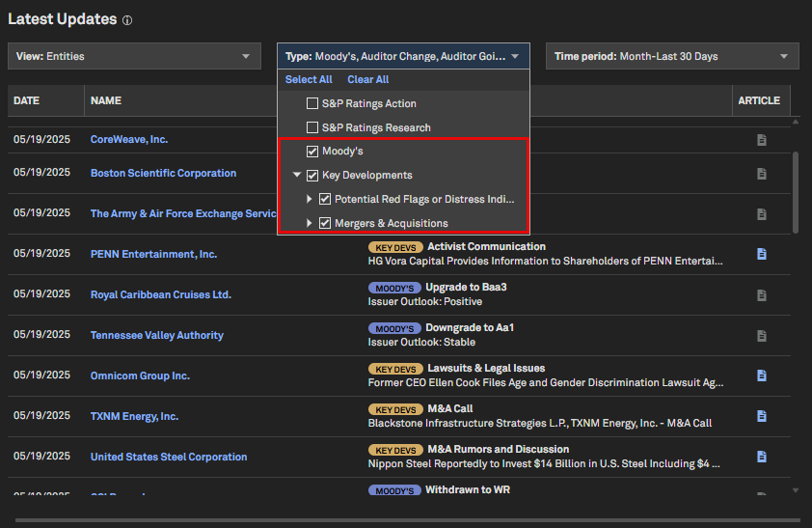Image resolution: width=812 pixels, height=528 pixels.
Task: Open the article icon for CoreWeave, Inc.
Action: tap(761, 140)
